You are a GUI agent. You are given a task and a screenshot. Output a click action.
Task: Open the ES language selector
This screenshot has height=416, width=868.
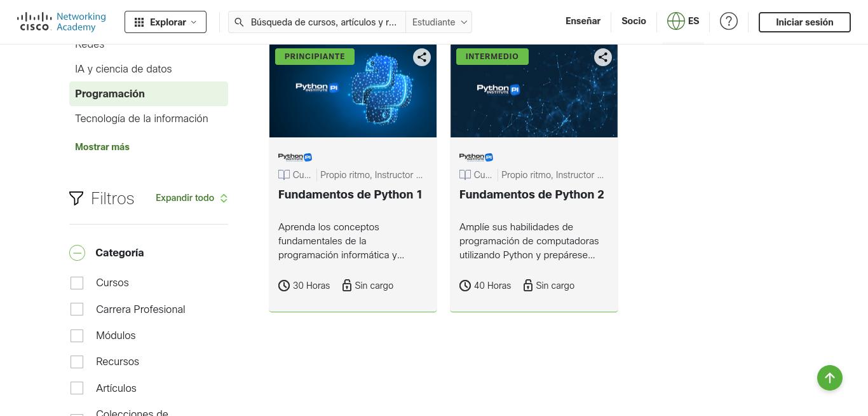[693, 21]
